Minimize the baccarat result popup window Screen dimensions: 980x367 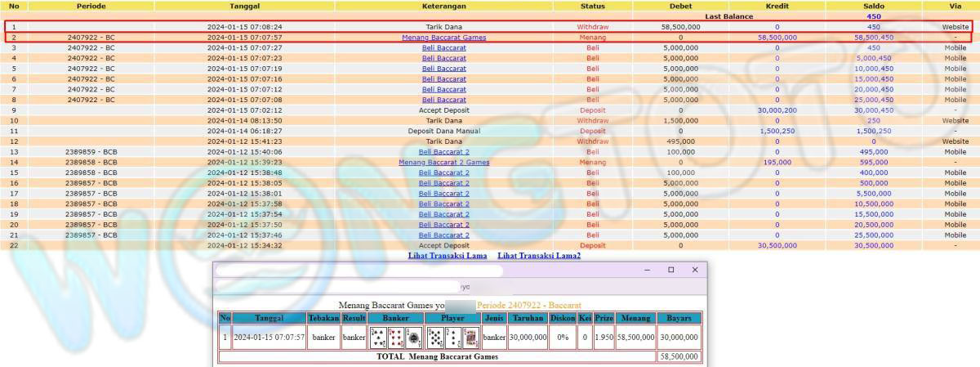click(x=648, y=270)
